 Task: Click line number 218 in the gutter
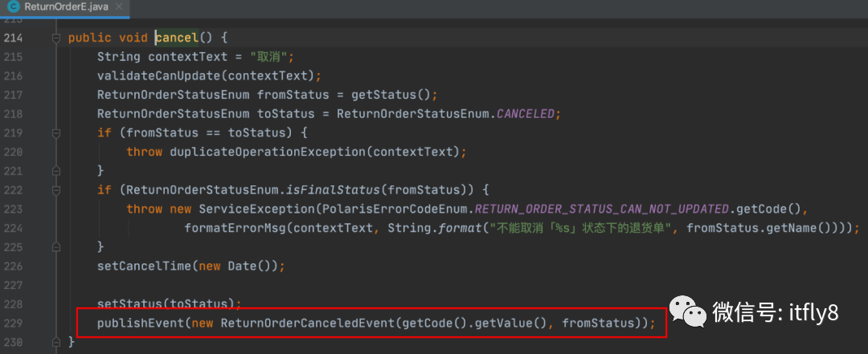pos(13,114)
